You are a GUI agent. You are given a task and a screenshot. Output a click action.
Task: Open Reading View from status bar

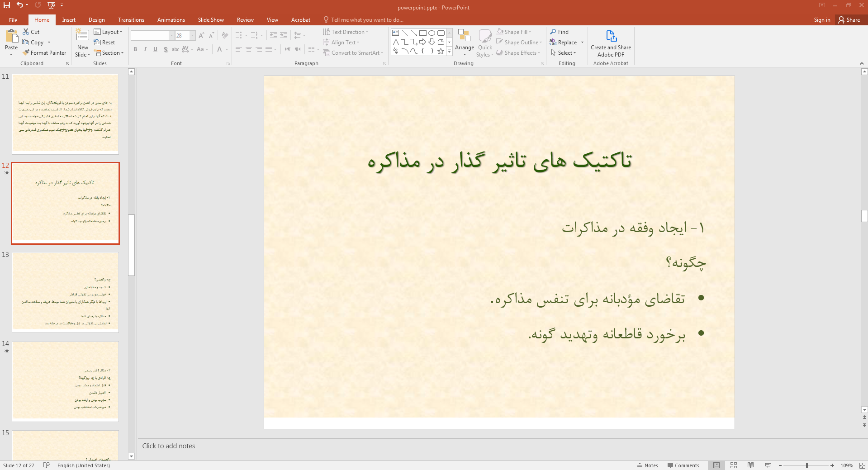750,465
